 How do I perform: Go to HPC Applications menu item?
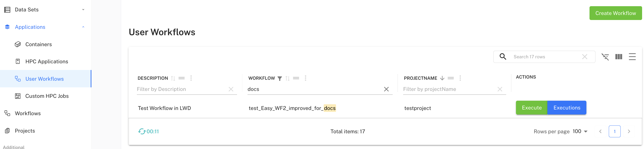tap(46, 61)
